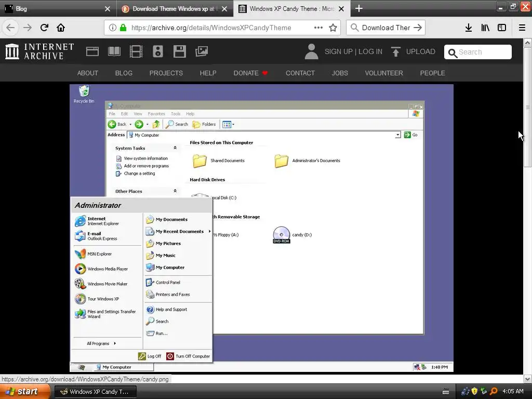Open the ABOUT menu item
The width and height of the screenshot is (532, 399).
87,73
